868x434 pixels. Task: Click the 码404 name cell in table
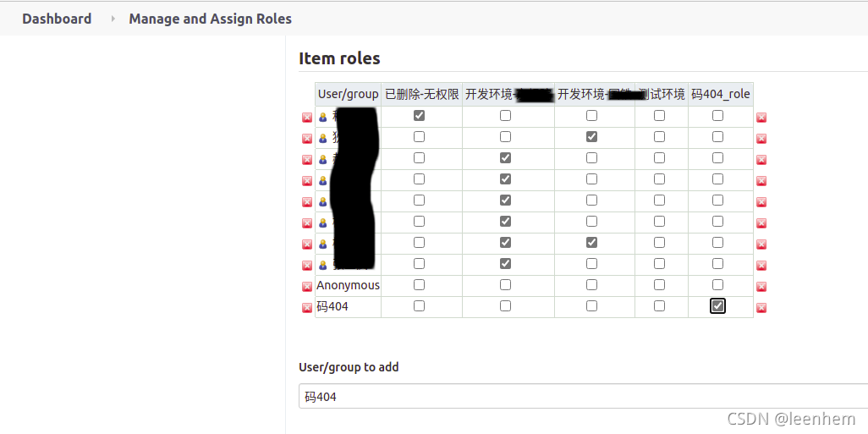pyautogui.click(x=349, y=307)
